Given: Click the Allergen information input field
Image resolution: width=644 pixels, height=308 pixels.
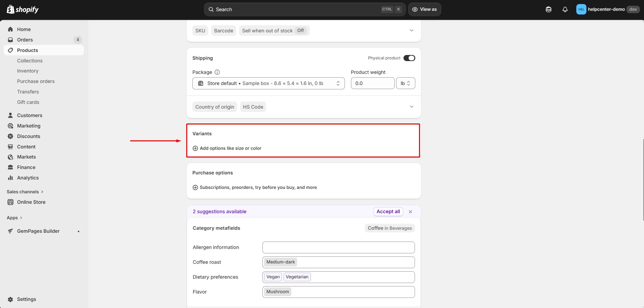Looking at the screenshot, I should 338,247.
